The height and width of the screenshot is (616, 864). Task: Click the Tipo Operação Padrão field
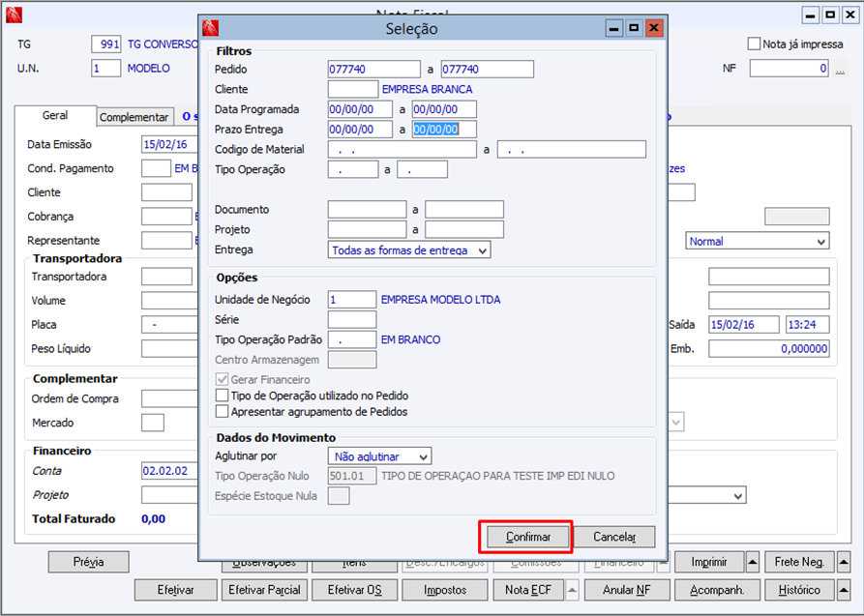click(352, 340)
